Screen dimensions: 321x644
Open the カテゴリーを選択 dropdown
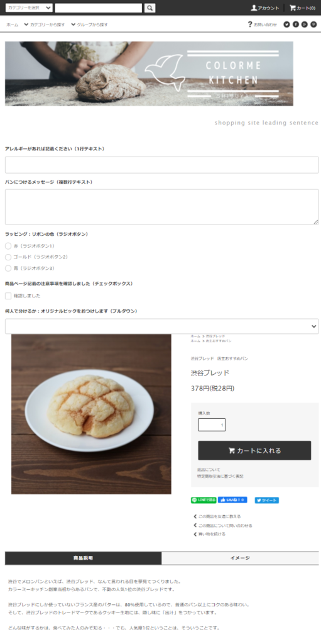(29, 8)
